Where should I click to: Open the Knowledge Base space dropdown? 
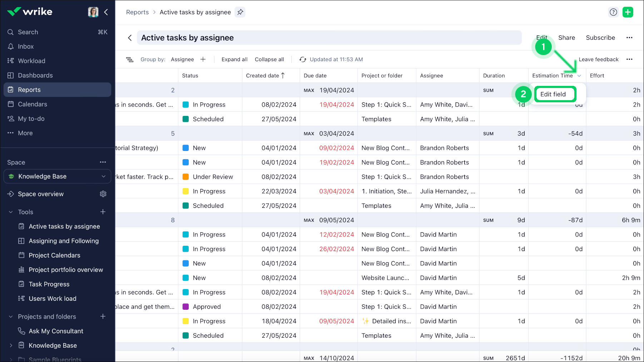point(103,176)
